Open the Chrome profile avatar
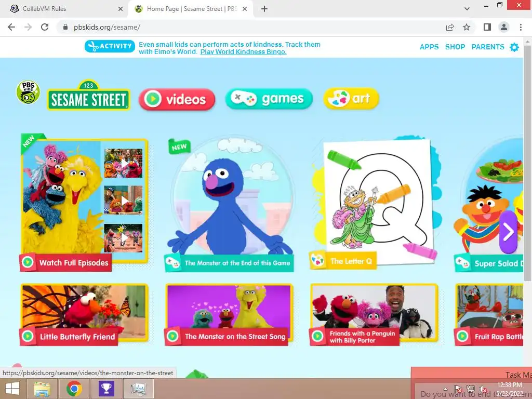The image size is (532, 399). point(504,27)
